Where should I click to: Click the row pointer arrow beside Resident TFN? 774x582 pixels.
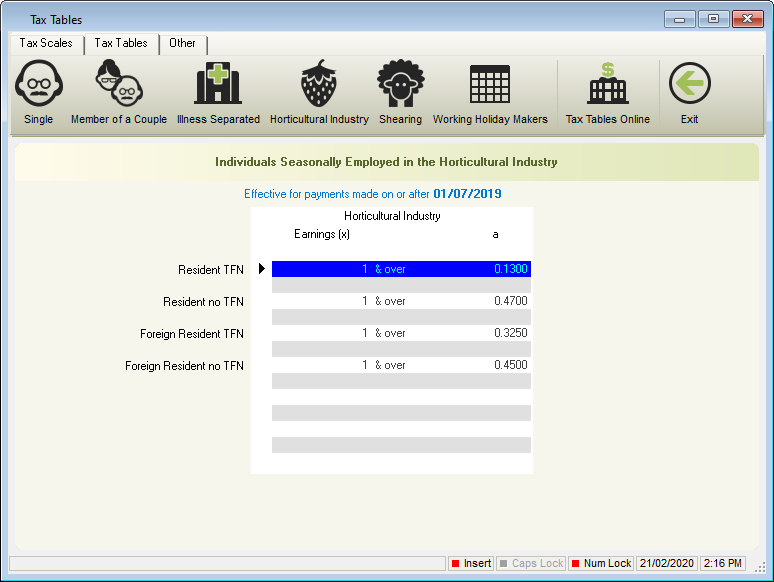[262, 269]
